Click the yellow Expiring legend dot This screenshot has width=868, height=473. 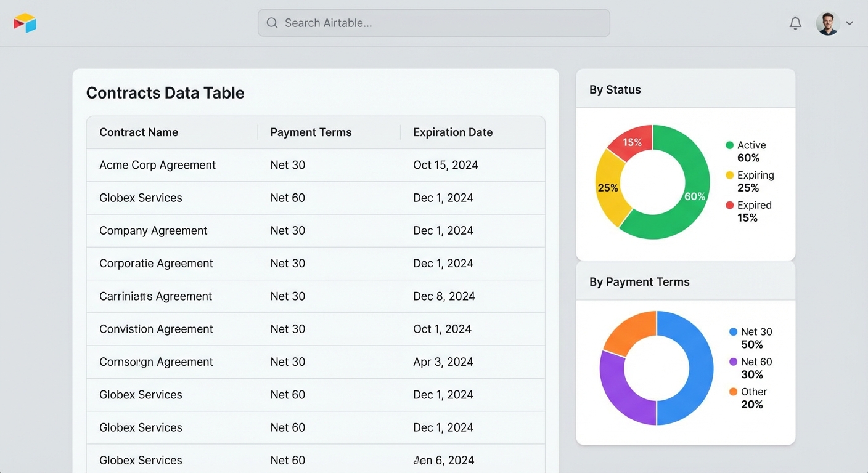(729, 175)
